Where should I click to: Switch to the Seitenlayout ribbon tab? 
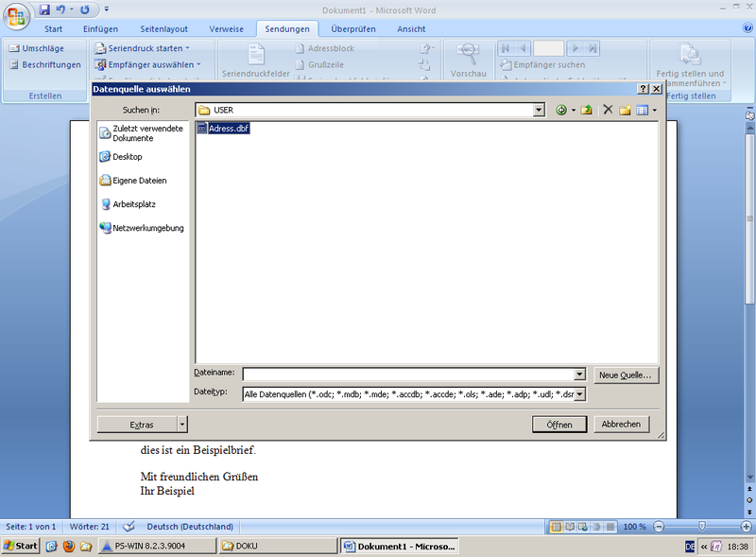(163, 29)
